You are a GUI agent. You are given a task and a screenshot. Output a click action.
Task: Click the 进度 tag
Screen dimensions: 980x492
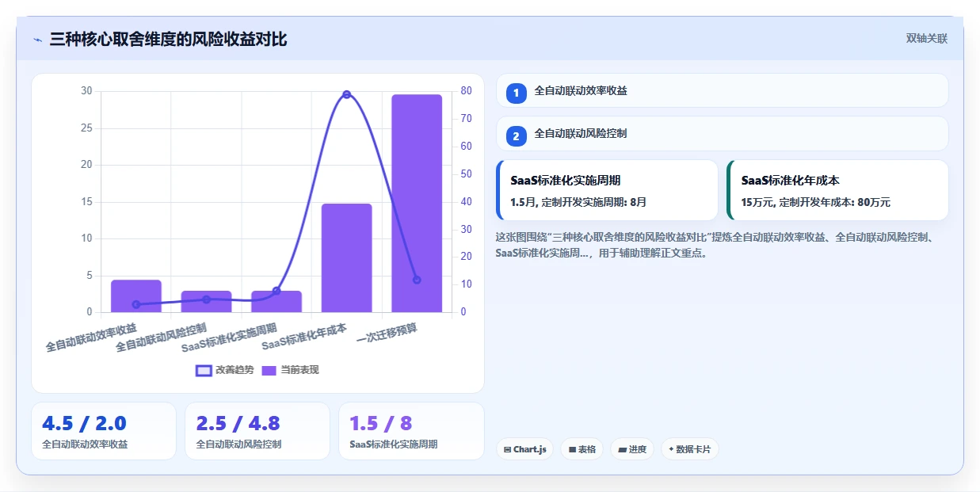(x=632, y=449)
